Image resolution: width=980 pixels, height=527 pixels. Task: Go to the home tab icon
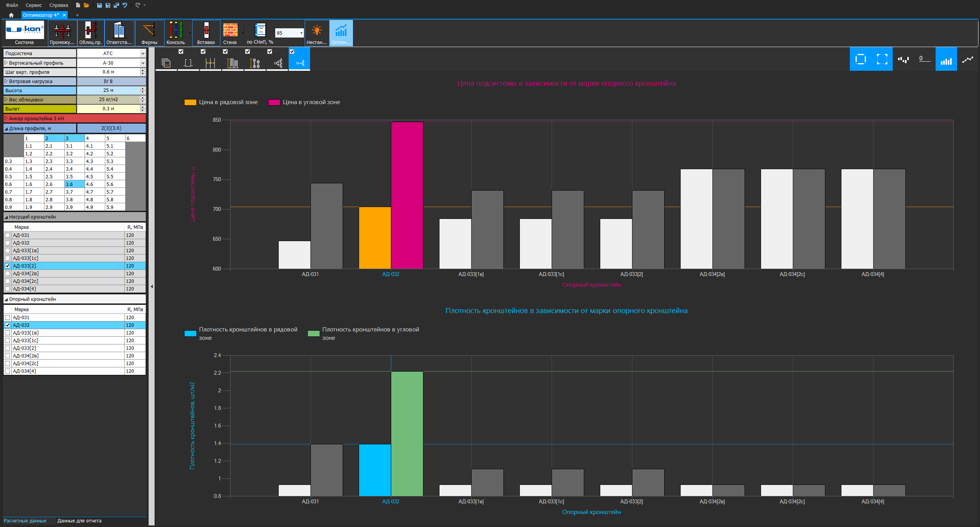coord(11,15)
